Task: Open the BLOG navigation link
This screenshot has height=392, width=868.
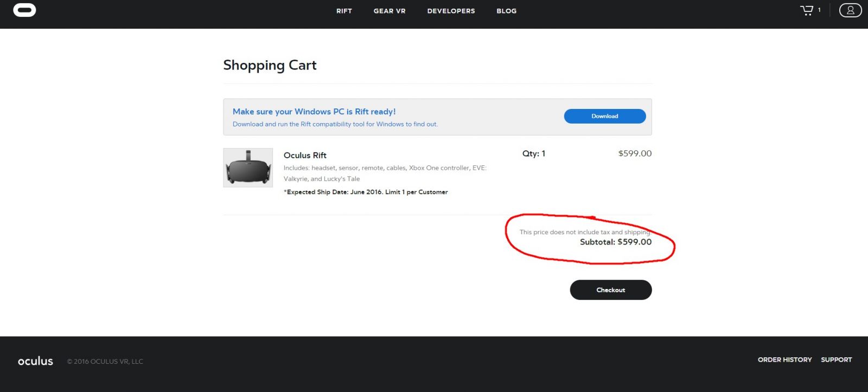Action: pos(506,11)
